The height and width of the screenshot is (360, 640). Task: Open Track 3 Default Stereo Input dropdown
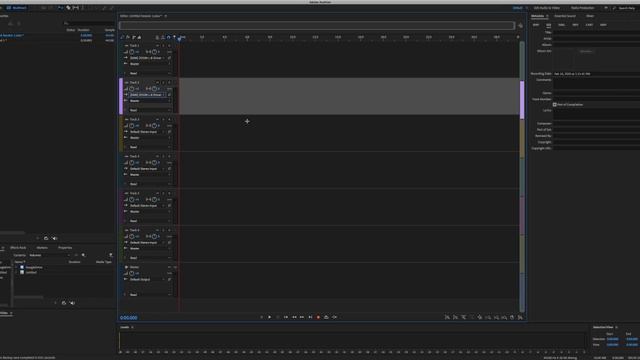click(147, 132)
